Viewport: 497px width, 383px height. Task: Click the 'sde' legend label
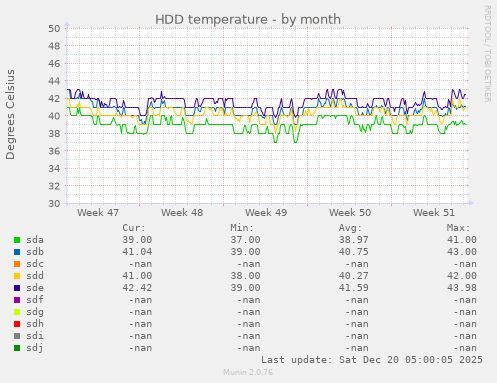[35, 288]
